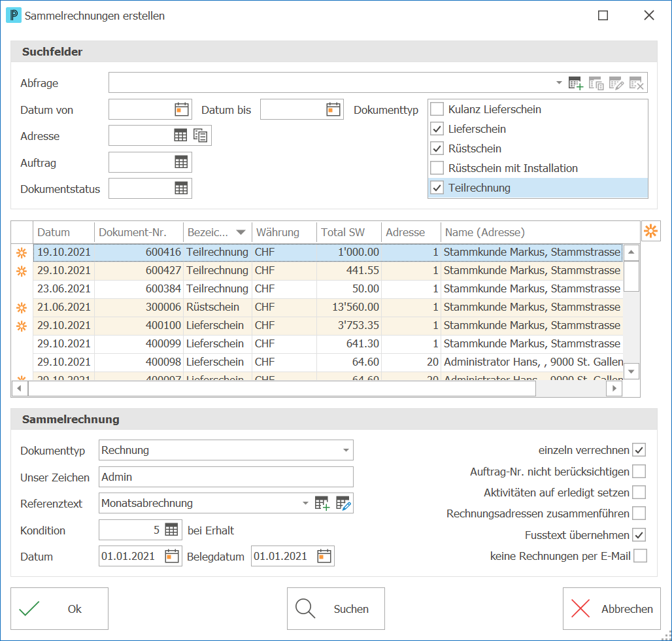Open the Bezeic... column filter arrow
The image size is (672, 641).
[241, 232]
